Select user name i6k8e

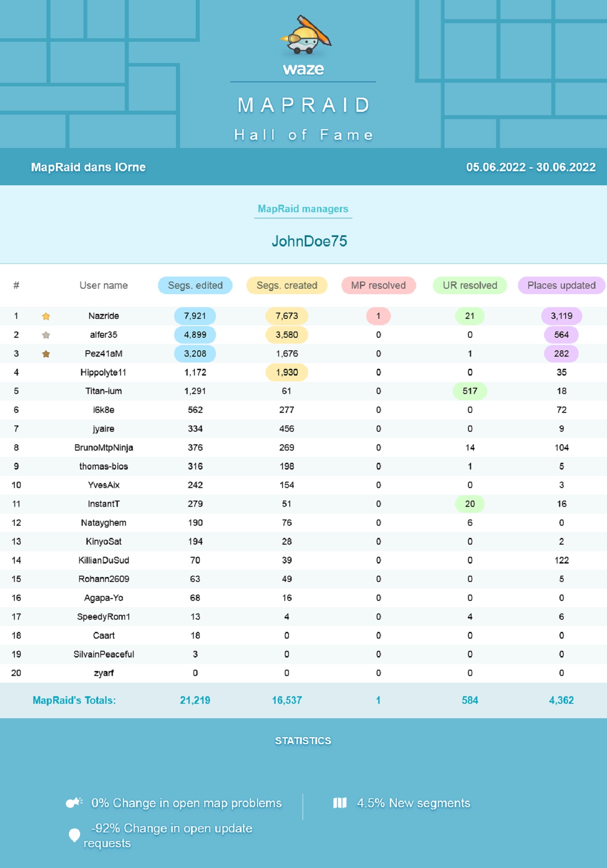(x=103, y=410)
